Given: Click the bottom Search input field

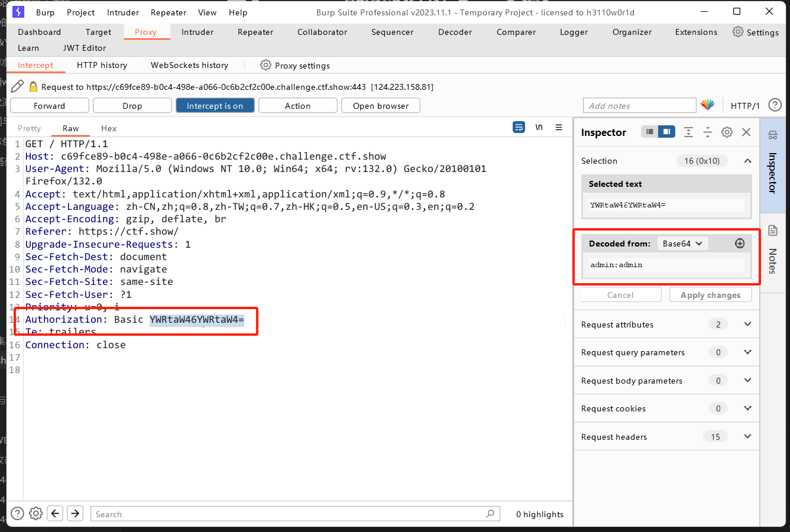Looking at the screenshot, I should pyautogui.click(x=295, y=514).
